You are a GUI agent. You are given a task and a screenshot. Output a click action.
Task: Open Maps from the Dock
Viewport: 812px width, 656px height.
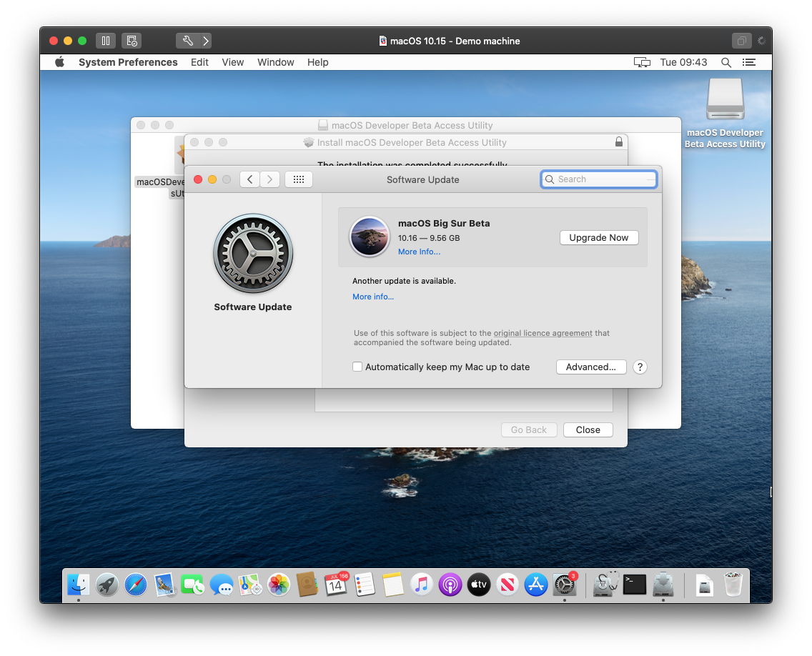click(250, 585)
